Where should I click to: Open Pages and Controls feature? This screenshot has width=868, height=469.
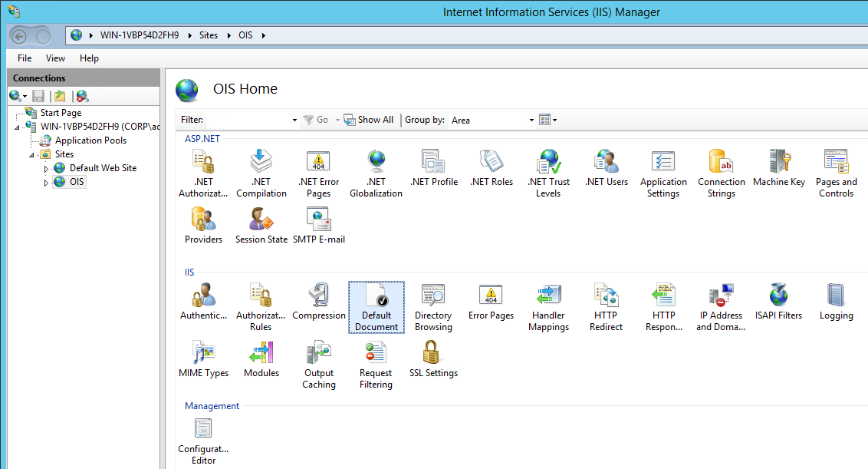tap(837, 173)
